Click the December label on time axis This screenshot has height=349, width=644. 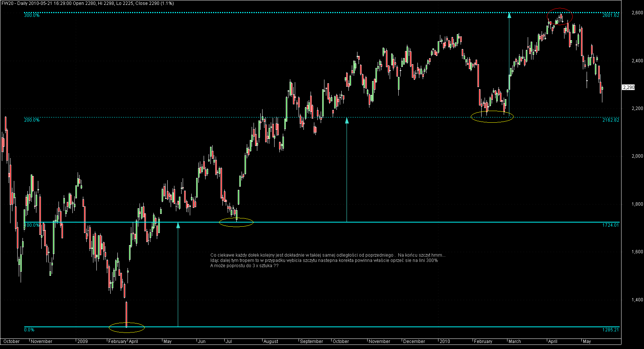(414, 341)
